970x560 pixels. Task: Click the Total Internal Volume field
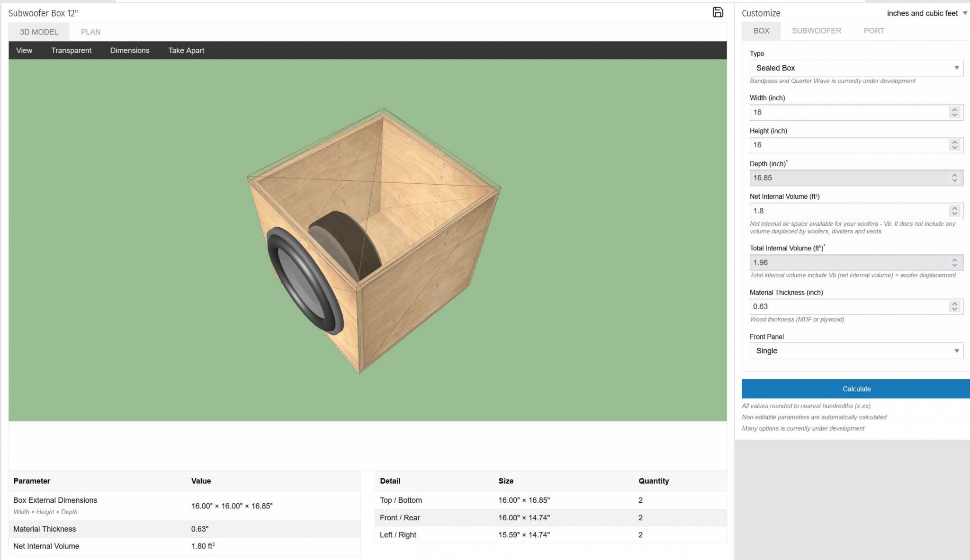point(856,263)
